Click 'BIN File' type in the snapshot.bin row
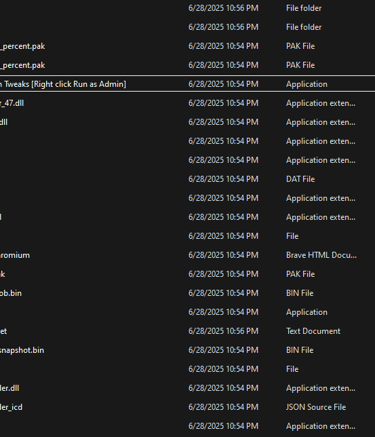 pos(299,350)
